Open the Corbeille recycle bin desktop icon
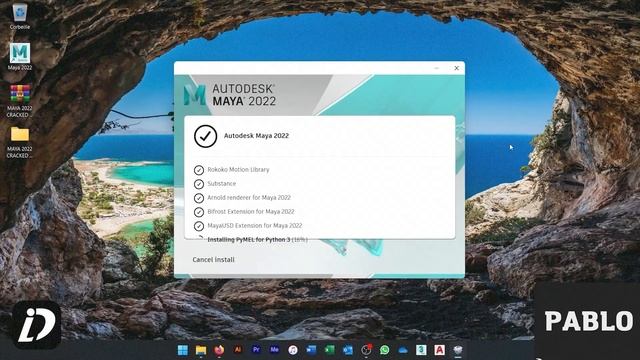 point(20,16)
